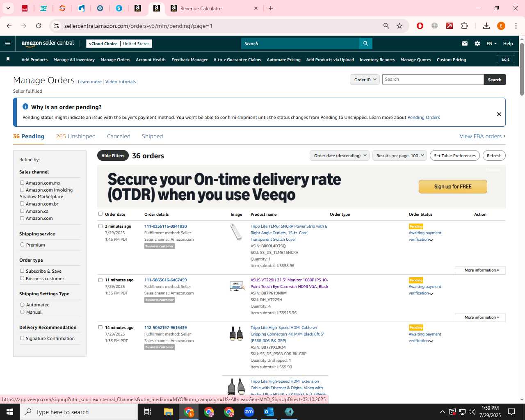
Task: Open File Explorer from taskbar
Action: point(169,412)
